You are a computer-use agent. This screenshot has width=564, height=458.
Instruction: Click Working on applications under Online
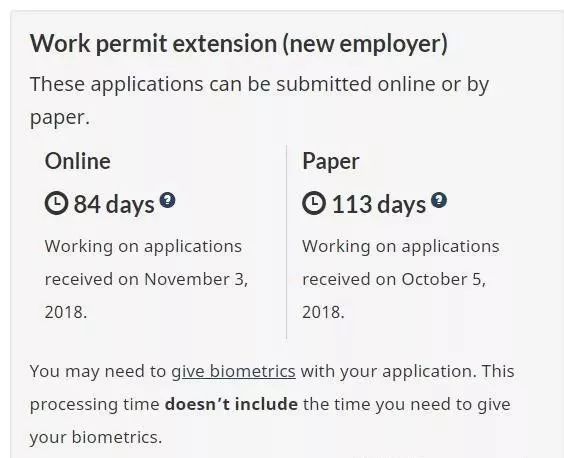(x=143, y=247)
